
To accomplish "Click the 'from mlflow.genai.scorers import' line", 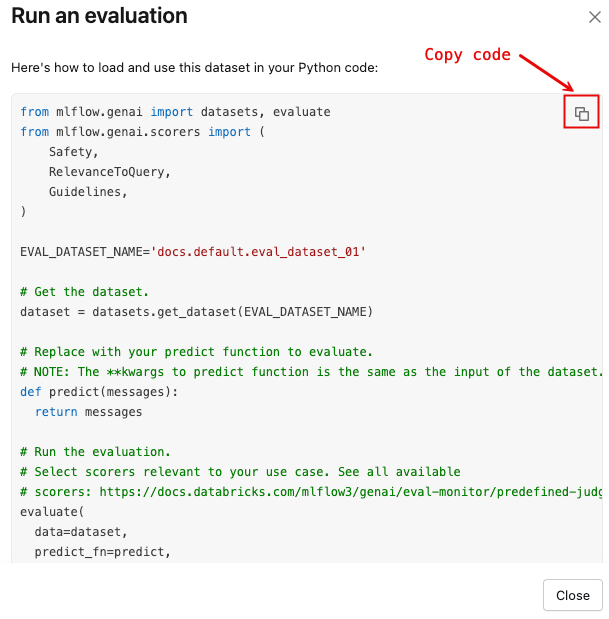I will (139, 131).
